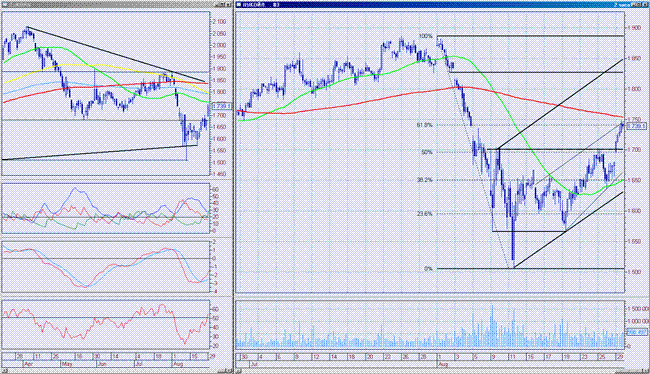
Task: Click the May month marker on left timeline
Action: 66,364
